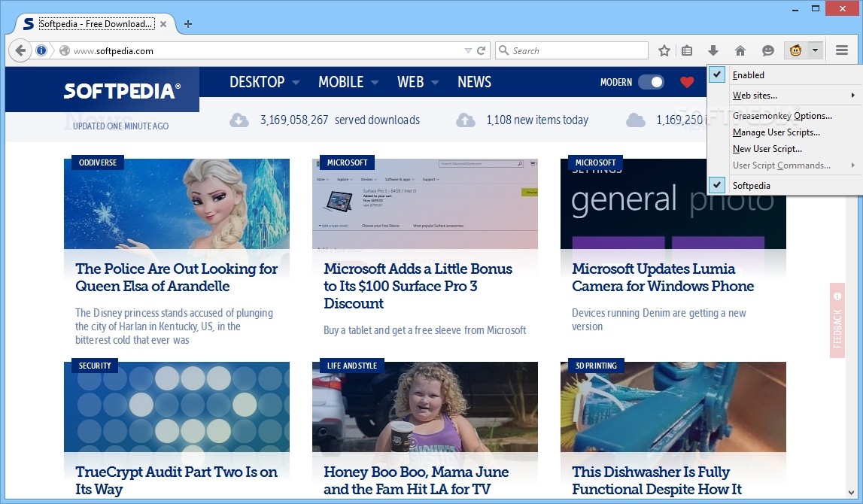Toggle the Softpedia script checkbox

click(716, 185)
